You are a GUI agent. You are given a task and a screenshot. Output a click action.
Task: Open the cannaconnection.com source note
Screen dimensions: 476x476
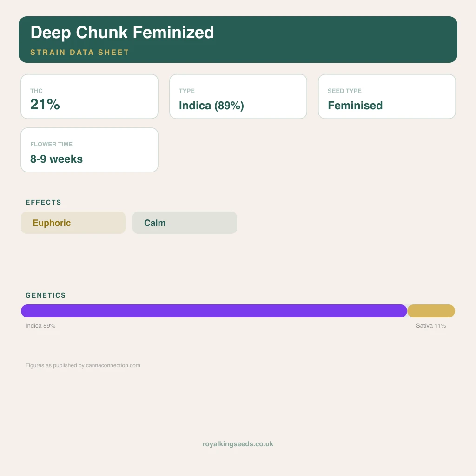point(83,365)
